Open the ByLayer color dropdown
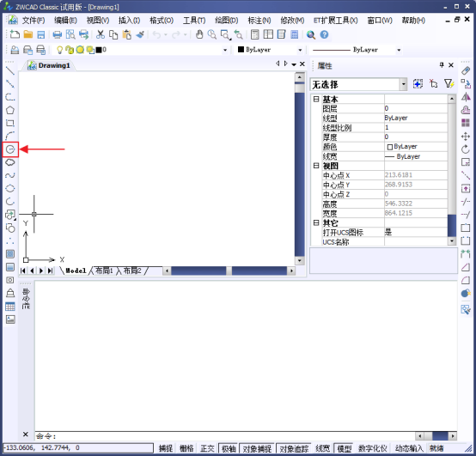This screenshot has height=456, width=476. [270, 50]
